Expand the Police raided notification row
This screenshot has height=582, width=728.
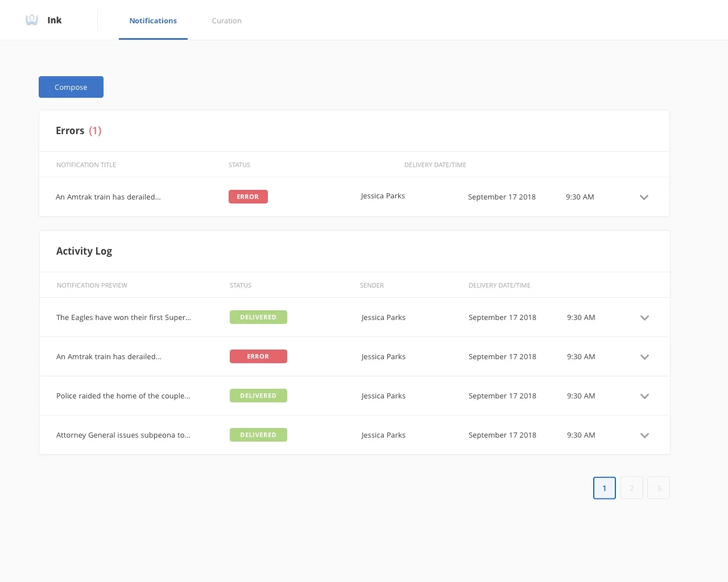click(x=644, y=396)
